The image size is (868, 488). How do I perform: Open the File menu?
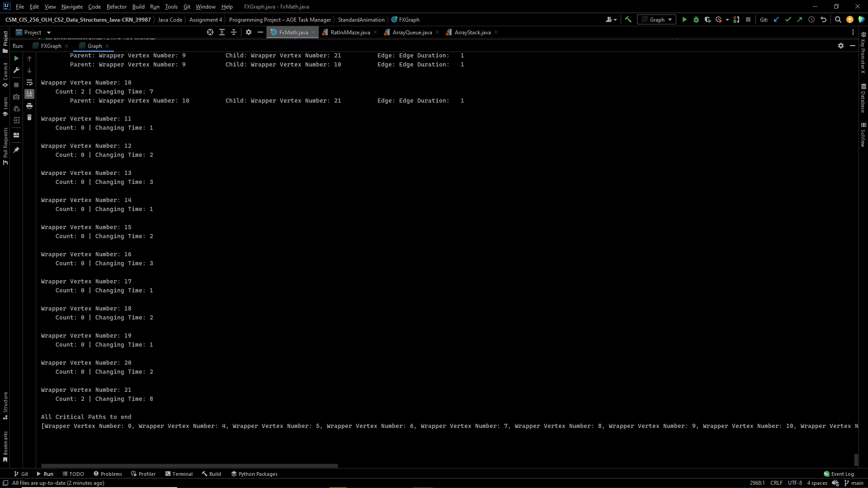click(x=19, y=6)
